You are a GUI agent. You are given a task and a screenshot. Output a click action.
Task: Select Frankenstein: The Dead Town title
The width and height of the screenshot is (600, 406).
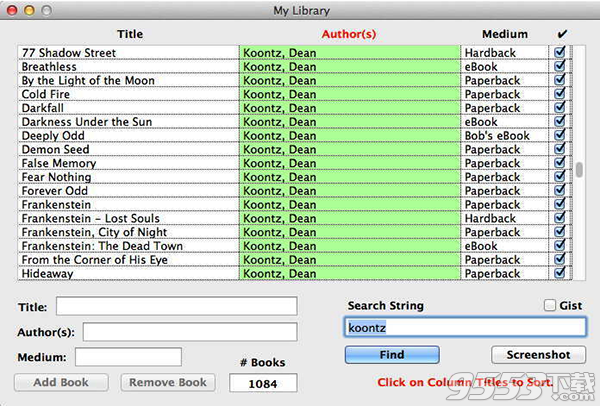pyautogui.click(x=129, y=245)
